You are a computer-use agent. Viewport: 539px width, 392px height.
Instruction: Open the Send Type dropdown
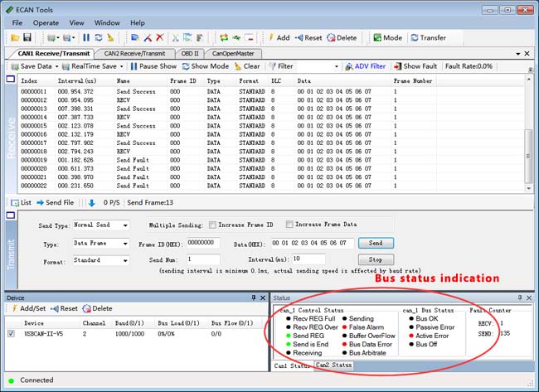tap(100, 225)
